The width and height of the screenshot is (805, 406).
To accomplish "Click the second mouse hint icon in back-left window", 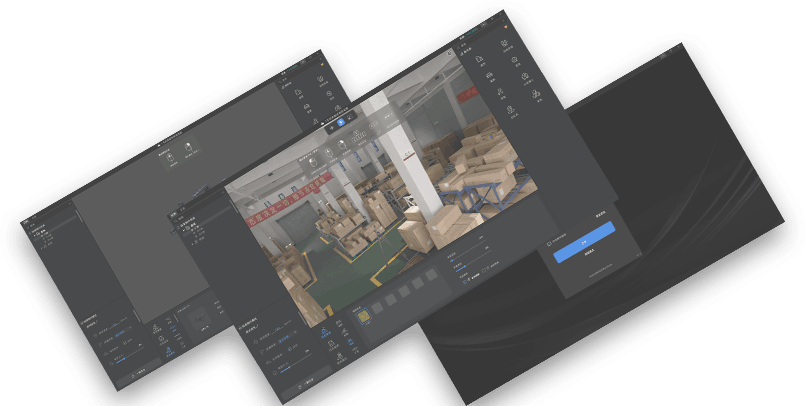I will coord(188,147).
